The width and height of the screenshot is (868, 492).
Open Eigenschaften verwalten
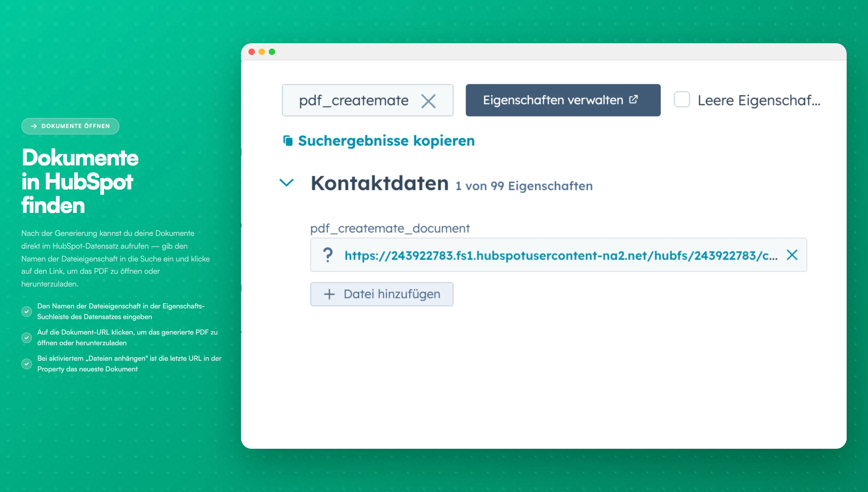[x=563, y=100]
